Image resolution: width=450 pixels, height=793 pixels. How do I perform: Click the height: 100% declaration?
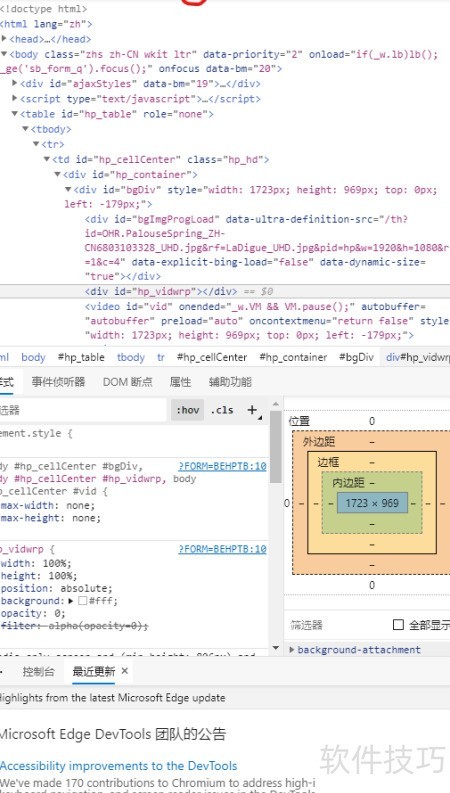click(39, 576)
